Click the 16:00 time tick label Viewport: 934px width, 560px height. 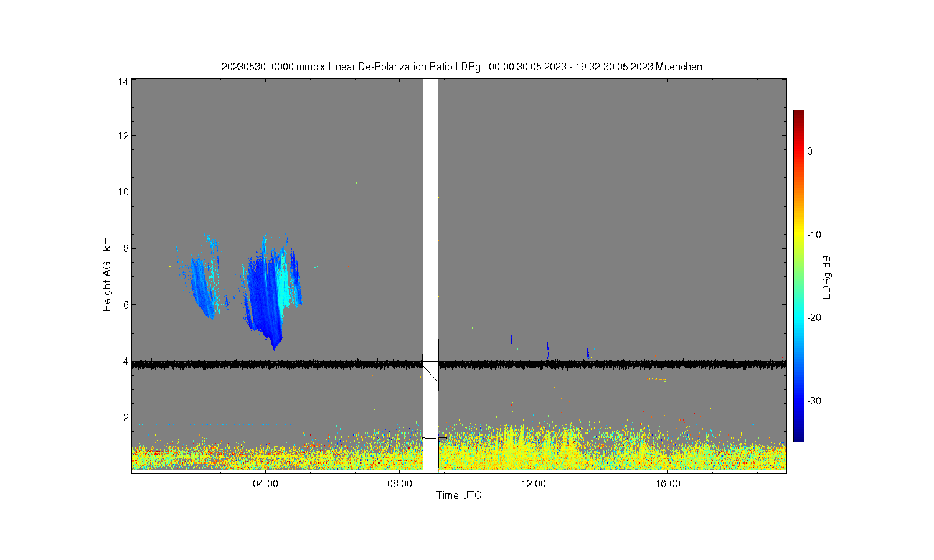tap(667, 484)
